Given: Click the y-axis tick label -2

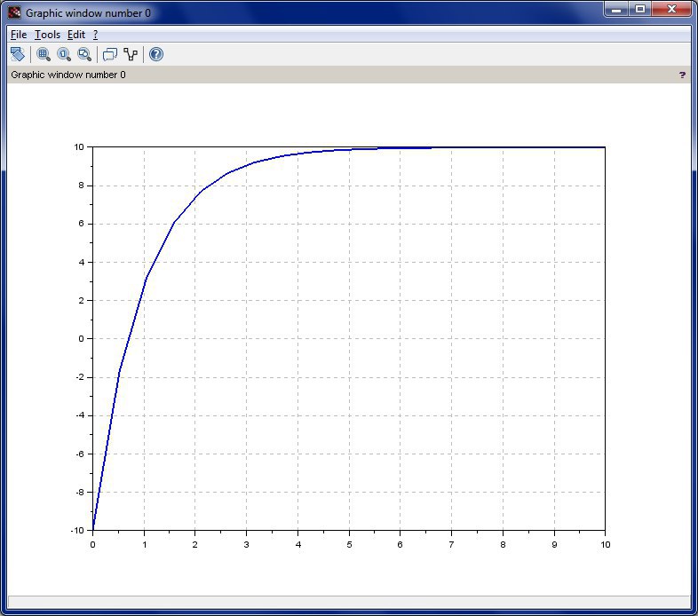Looking at the screenshot, I should pyautogui.click(x=80, y=377).
